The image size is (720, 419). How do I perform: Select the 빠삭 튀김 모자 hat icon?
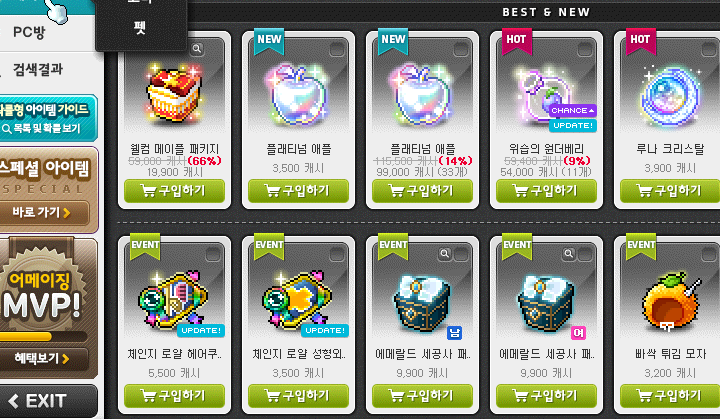(670, 301)
